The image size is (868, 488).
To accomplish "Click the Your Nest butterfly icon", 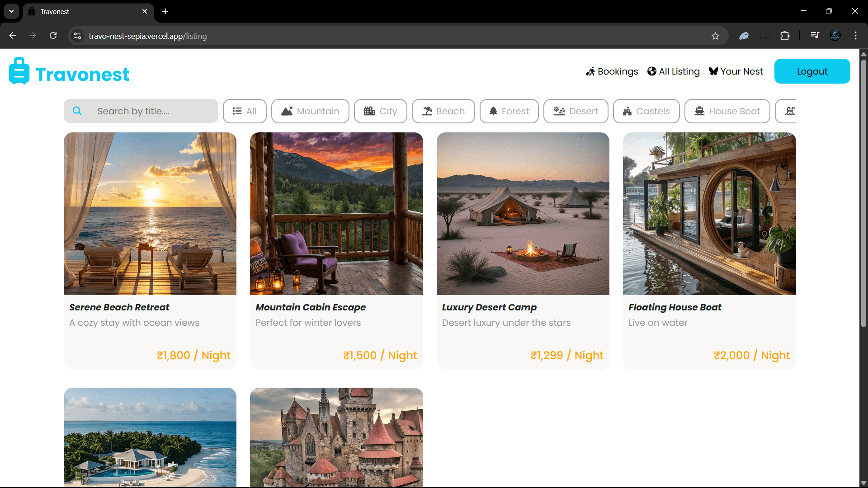I will [x=713, y=71].
